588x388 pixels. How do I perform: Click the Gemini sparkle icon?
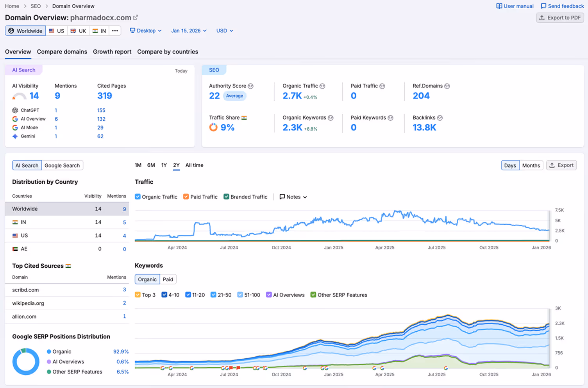pos(15,136)
